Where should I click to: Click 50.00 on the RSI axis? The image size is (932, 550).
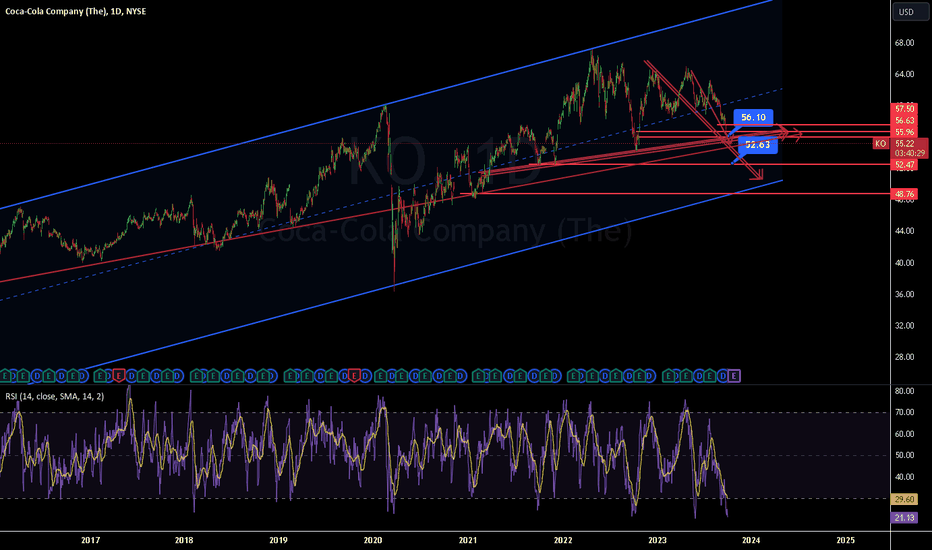tap(904, 455)
